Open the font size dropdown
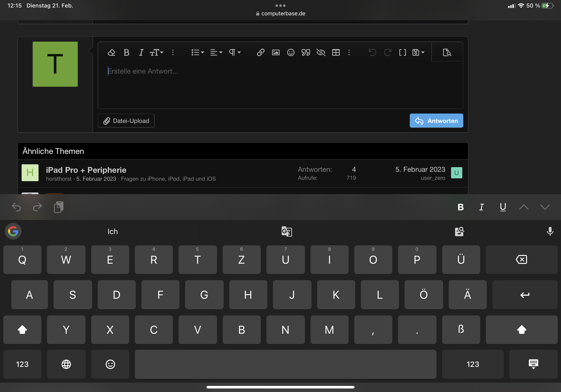 [156, 53]
